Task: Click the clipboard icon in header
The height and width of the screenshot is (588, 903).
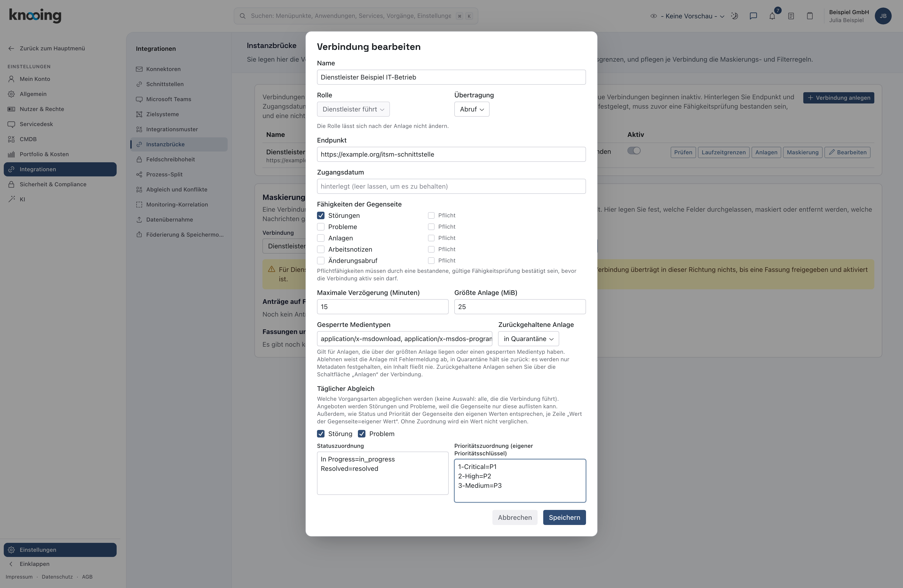Action: click(810, 16)
